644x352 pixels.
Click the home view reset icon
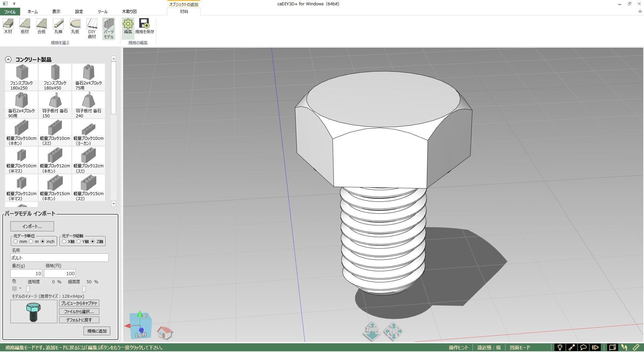[164, 332]
